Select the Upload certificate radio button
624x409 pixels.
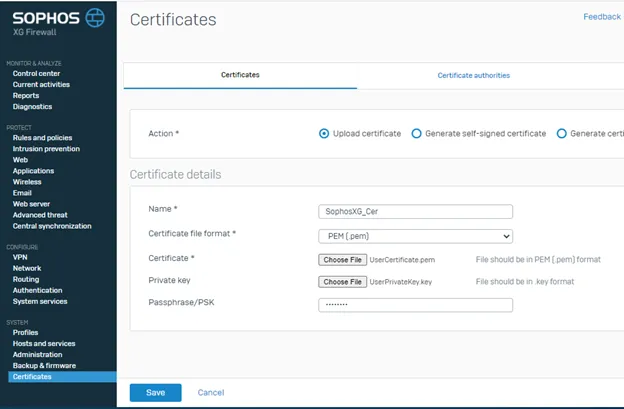(x=324, y=133)
